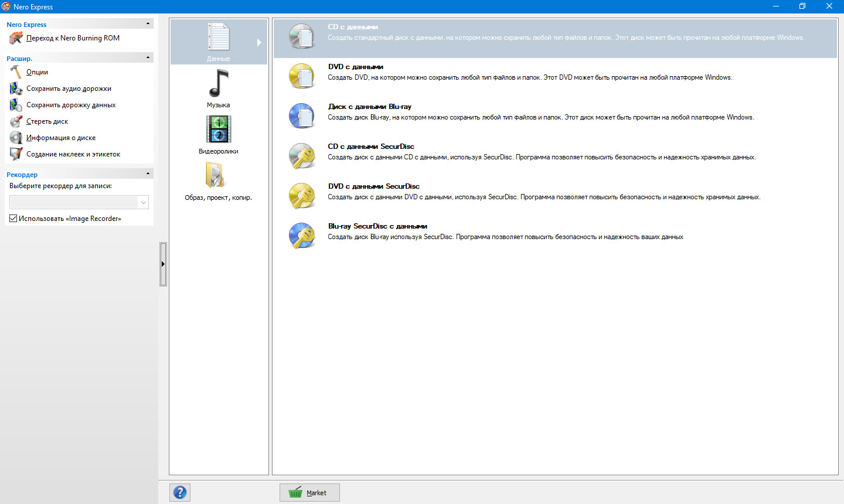Open Информация о диске link
The image size is (844, 504).
click(61, 138)
